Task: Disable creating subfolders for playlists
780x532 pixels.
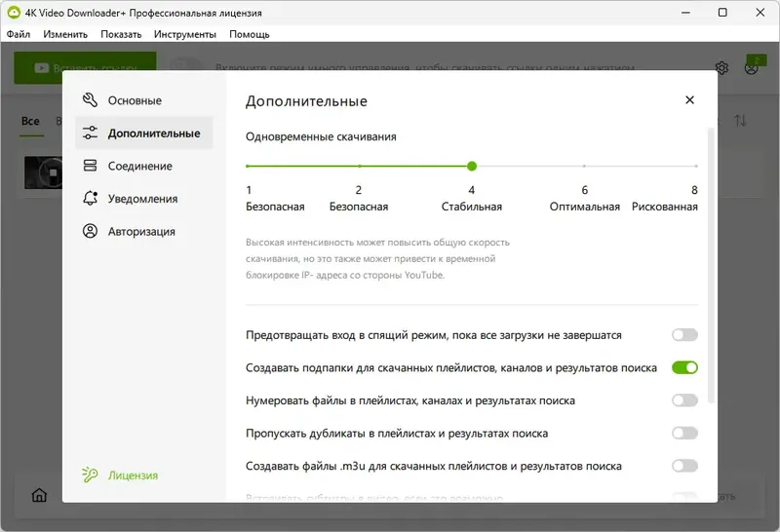Action: [684, 368]
